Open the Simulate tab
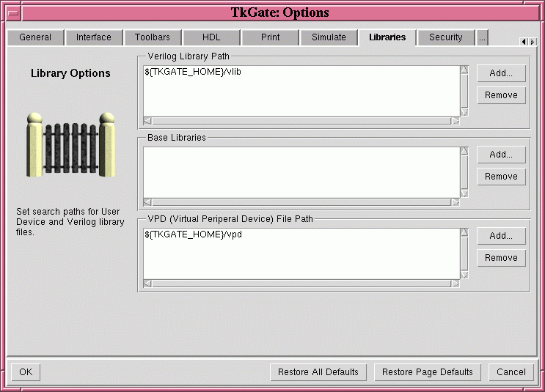545x392 pixels. click(329, 37)
